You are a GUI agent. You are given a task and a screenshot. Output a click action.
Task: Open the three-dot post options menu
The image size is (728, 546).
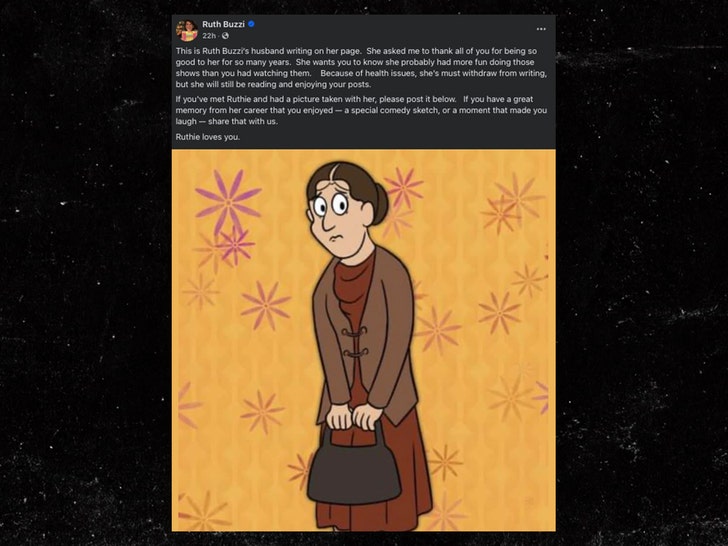pos(541,29)
